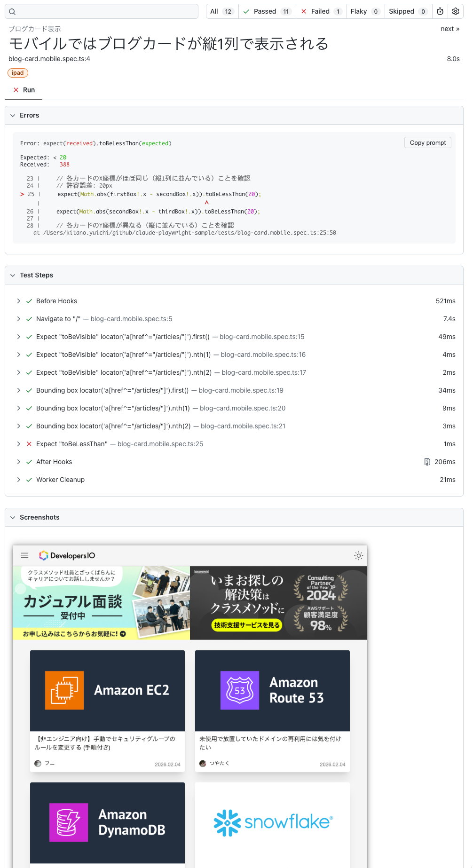Screen dimensions: 473x868
Task: Click the search magnifier icon
Action: (12, 12)
